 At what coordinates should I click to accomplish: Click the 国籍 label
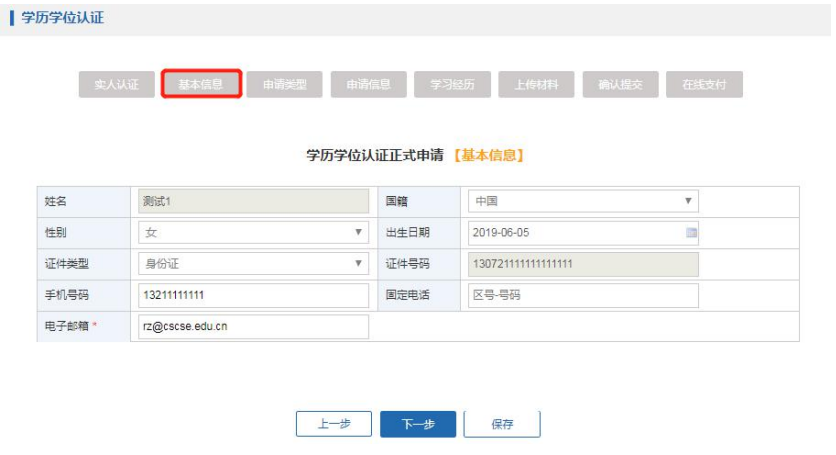click(396, 201)
